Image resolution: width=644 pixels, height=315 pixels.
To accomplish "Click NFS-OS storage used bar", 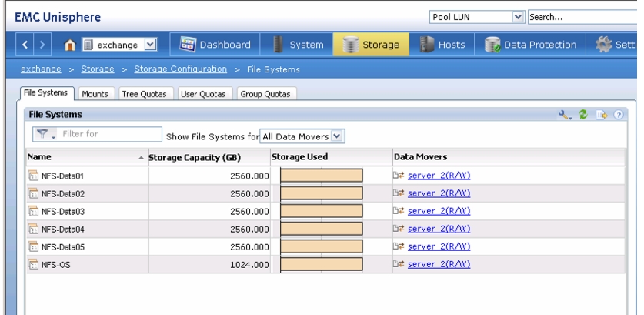I will (x=322, y=264).
